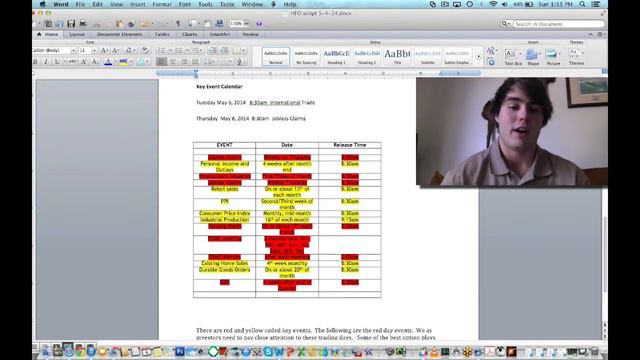Open the Table menu in menu bar
640x360 pixels.
(x=227, y=4)
